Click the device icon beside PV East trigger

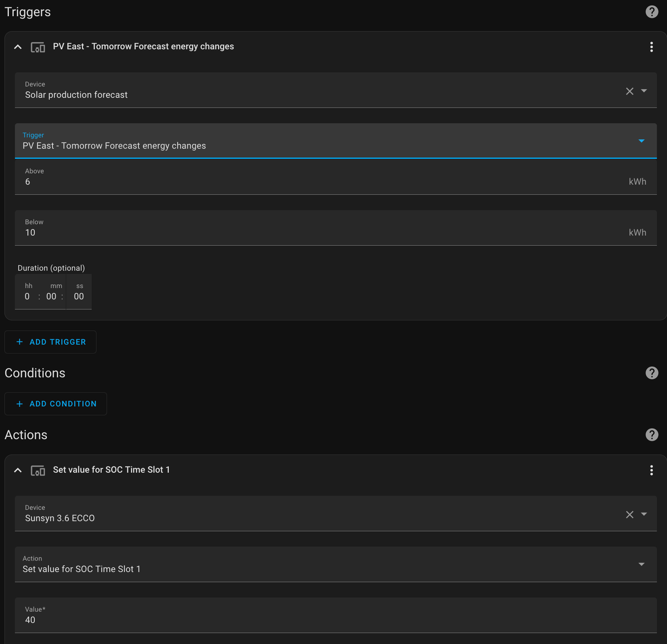(x=38, y=47)
